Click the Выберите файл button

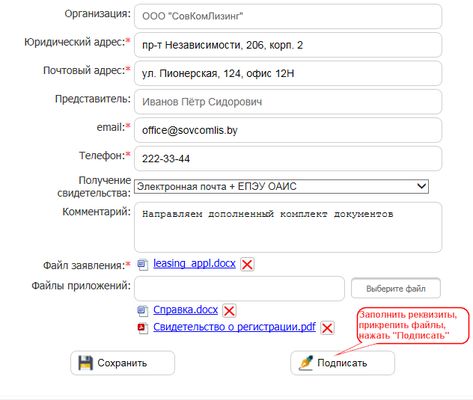pyautogui.click(x=396, y=288)
